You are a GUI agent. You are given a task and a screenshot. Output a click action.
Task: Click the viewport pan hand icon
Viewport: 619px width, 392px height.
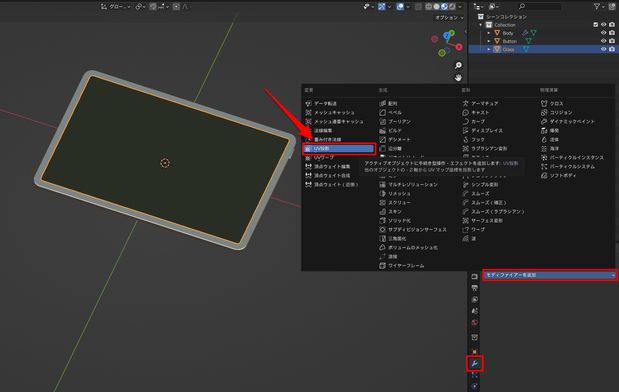[x=458, y=78]
